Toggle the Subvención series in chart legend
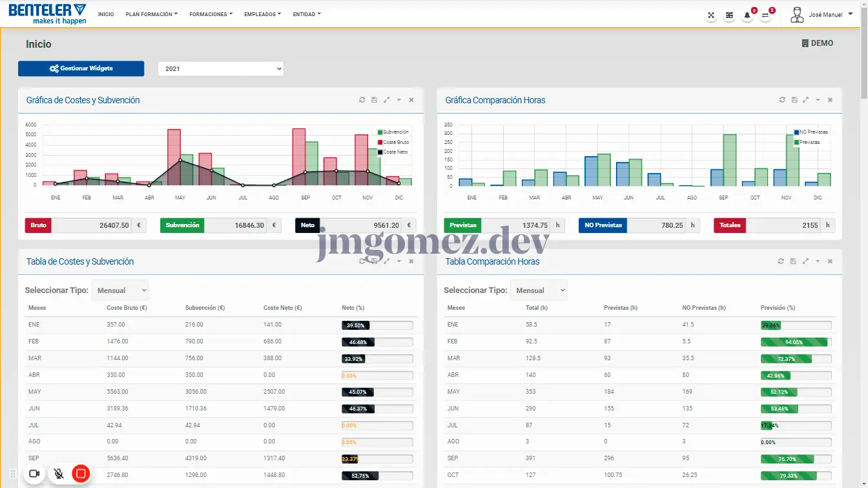Screen dimensions: 868x488 393,132
